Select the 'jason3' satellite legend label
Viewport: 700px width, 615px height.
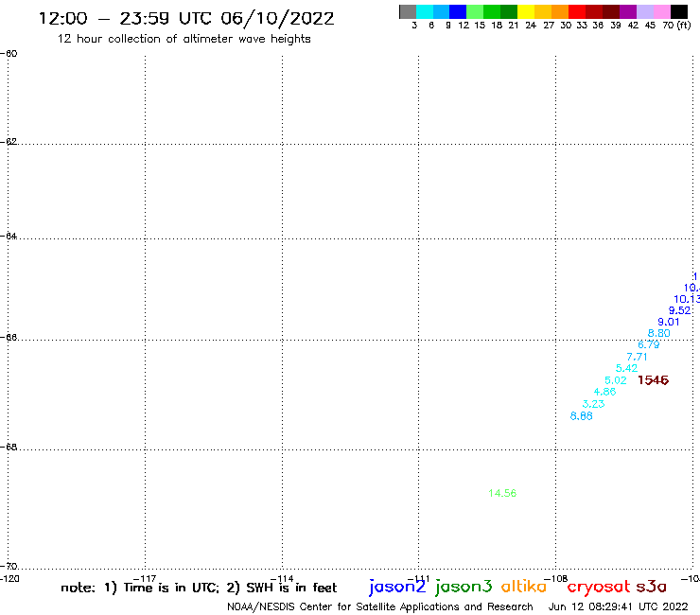pos(464,587)
